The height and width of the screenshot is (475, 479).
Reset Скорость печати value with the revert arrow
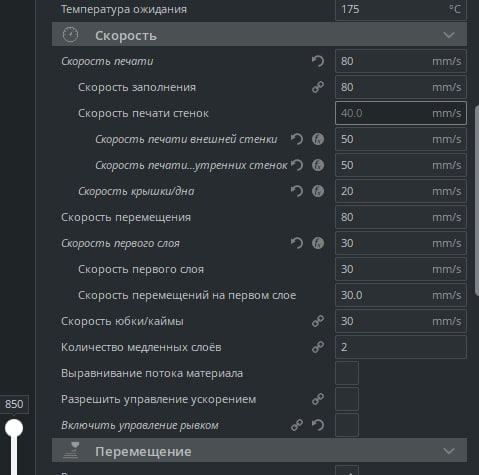[318, 61]
